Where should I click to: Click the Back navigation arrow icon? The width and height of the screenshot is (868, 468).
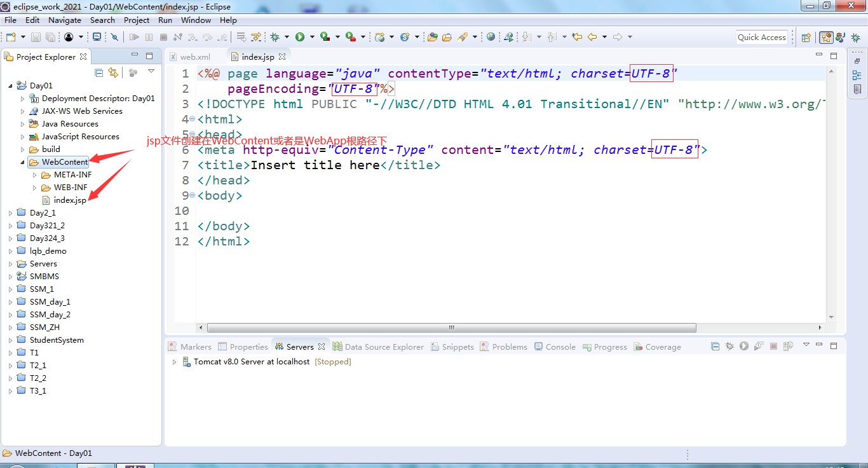coord(592,37)
